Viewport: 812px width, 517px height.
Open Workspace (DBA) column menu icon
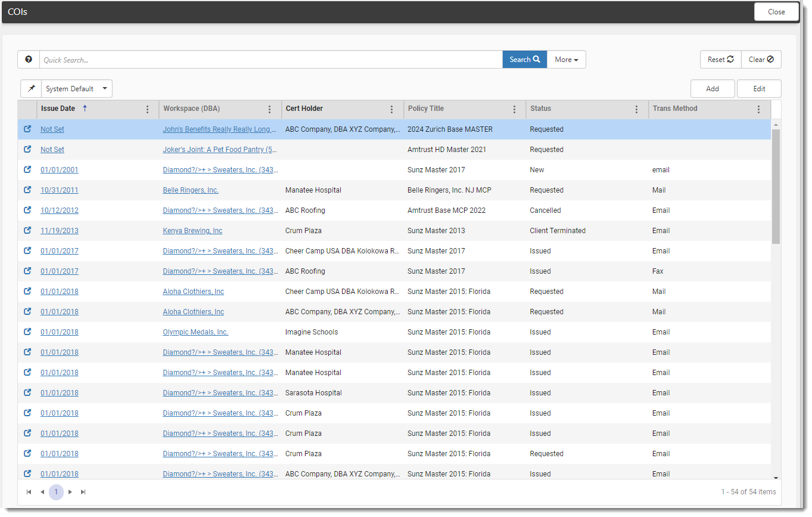coord(269,109)
